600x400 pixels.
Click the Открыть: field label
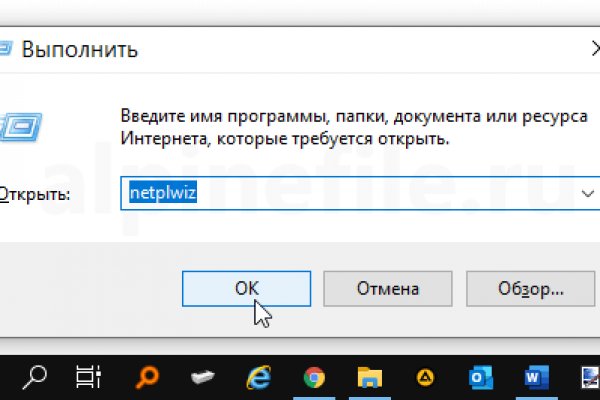coord(35,194)
